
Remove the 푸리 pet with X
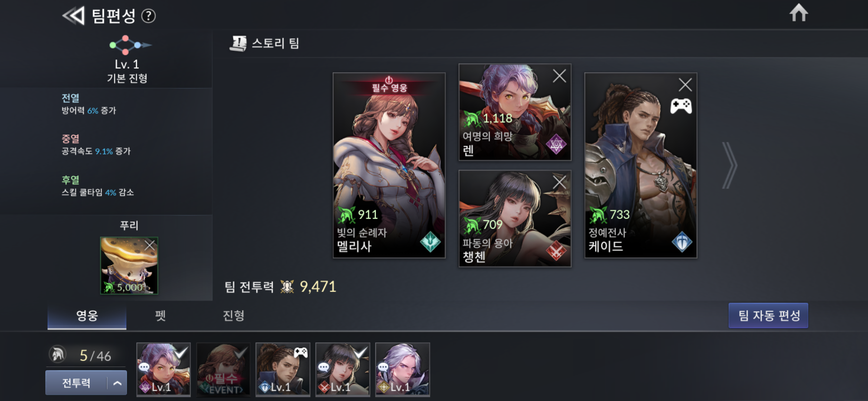150,245
